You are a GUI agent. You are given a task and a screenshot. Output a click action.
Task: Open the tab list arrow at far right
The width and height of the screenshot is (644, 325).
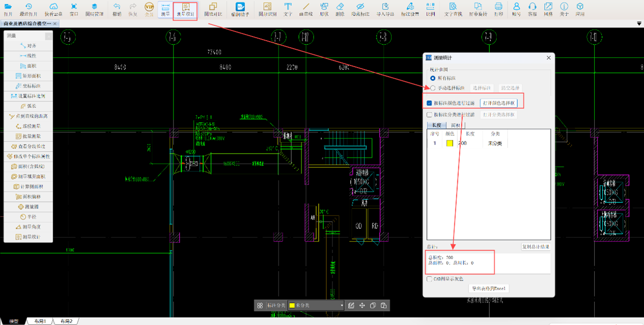(x=639, y=24)
